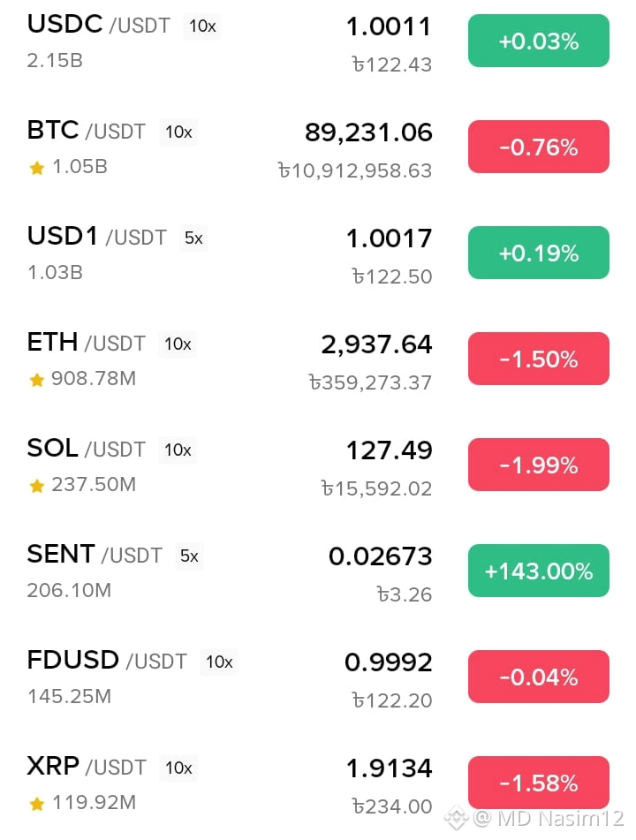The height and width of the screenshot is (840, 636).
Task: Toggle the SENT +143.00% change button
Action: [539, 571]
